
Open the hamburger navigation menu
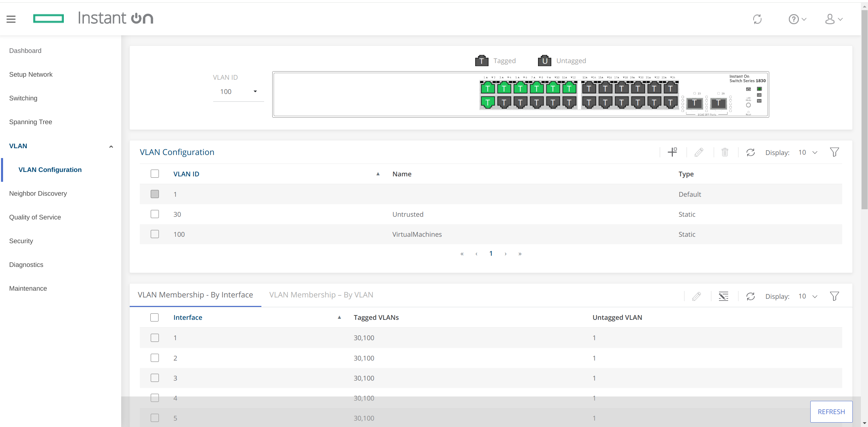(11, 19)
